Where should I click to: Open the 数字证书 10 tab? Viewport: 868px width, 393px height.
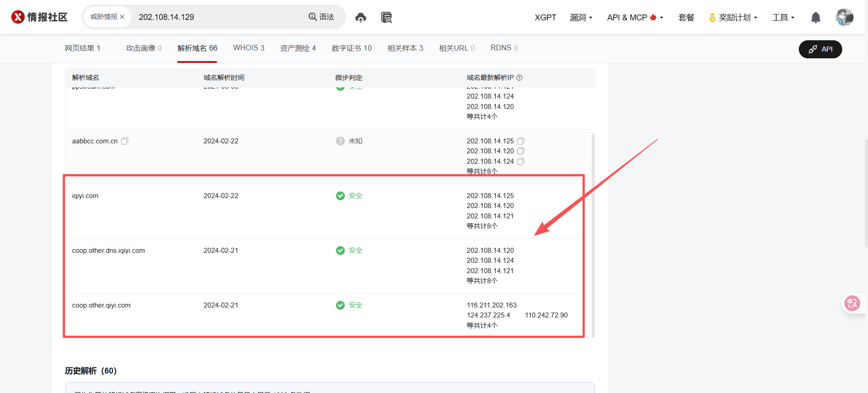tap(352, 48)
